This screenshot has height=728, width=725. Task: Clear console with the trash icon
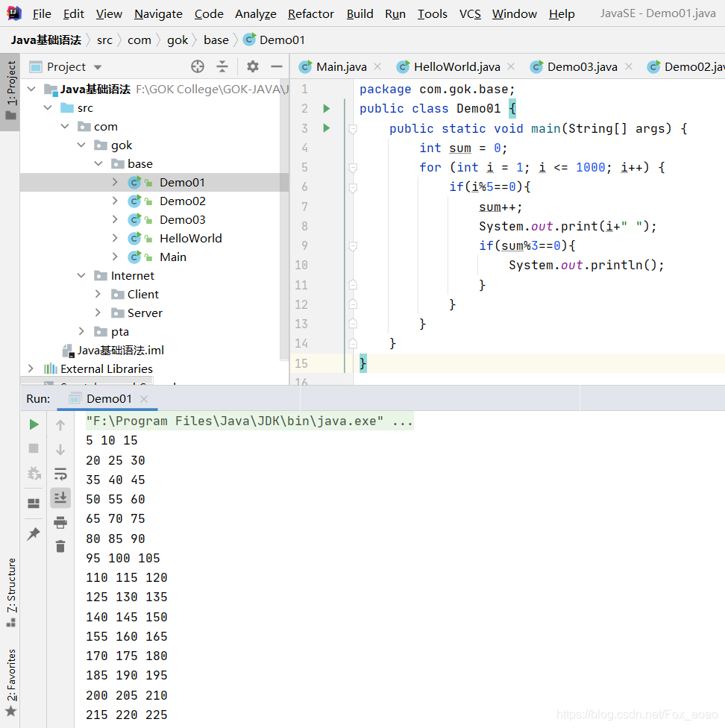(60, 547)
